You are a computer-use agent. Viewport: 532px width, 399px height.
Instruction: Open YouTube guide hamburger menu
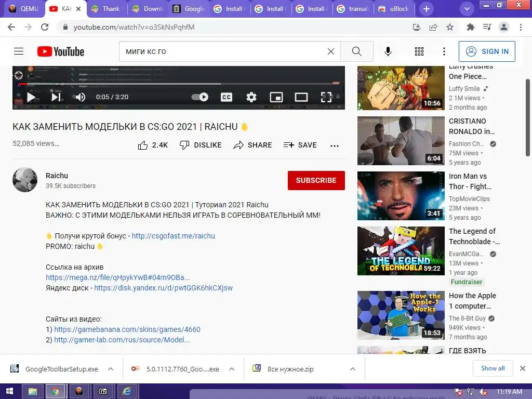(19, 51)
